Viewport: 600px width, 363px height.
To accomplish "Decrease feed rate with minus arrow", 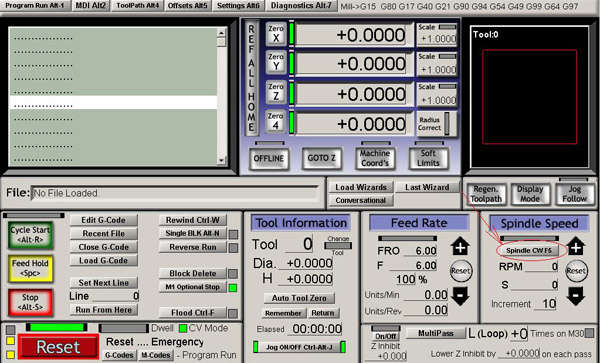I will [460, 295].
